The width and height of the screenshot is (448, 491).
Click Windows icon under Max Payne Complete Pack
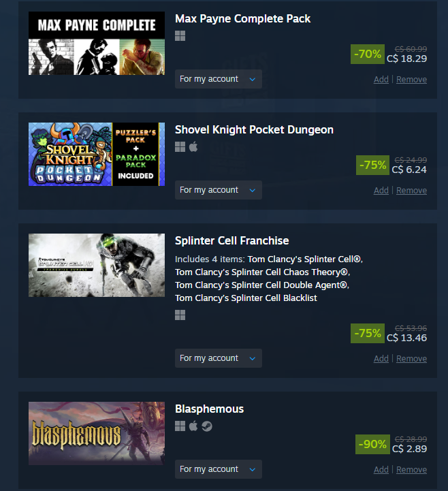click(x=180, y=35)
